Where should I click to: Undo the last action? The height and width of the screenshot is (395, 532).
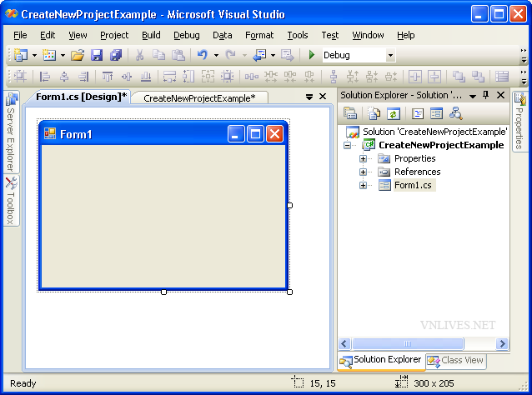[203, 55]
